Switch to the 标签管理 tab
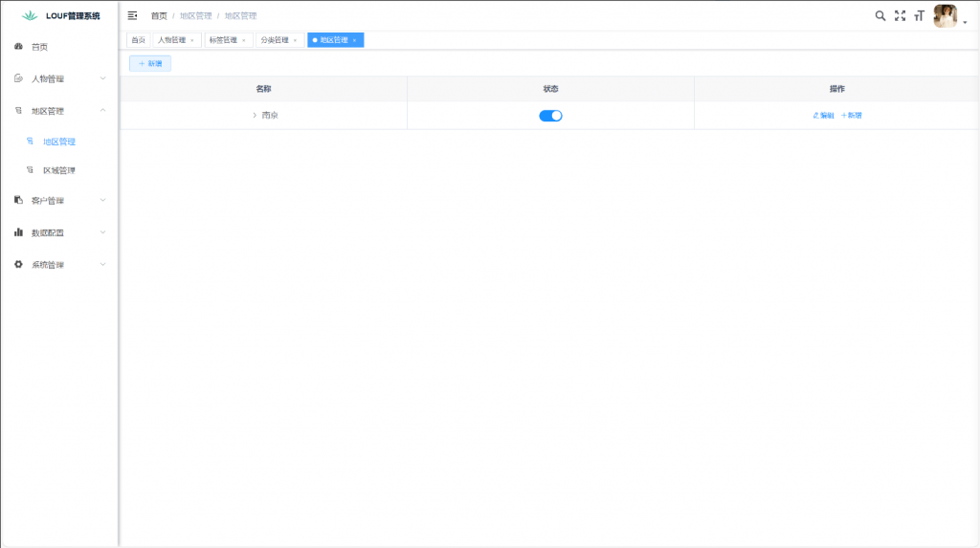Screen dimensions: 980x548 coord(223,40)
